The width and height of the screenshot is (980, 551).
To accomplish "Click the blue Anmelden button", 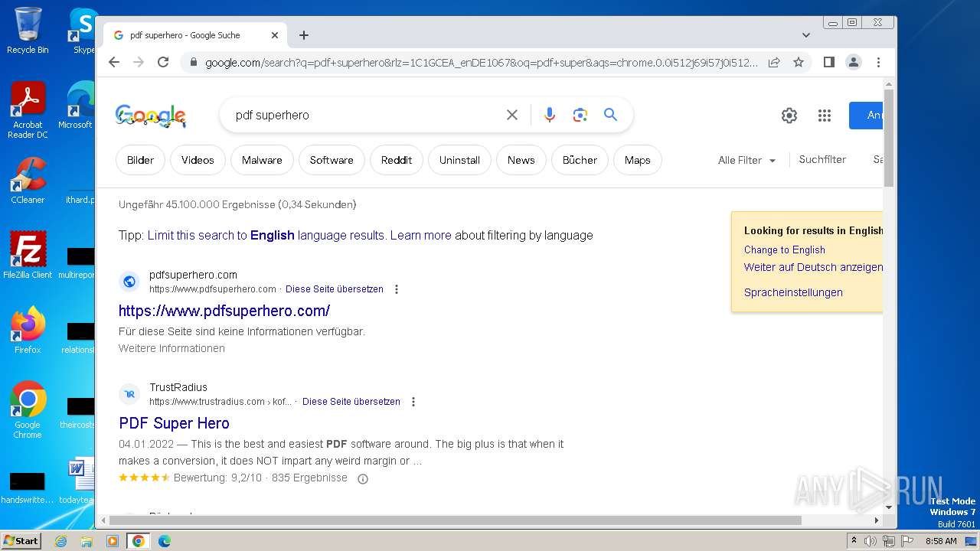I will 866,115.
